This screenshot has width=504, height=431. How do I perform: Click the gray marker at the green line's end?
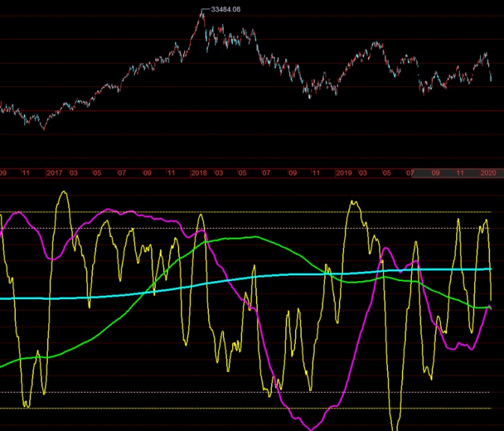[x=489, y=306]
